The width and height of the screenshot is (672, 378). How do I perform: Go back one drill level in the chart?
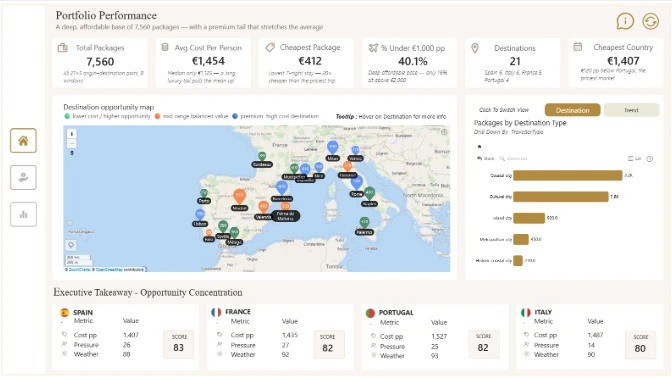[486, 159]
